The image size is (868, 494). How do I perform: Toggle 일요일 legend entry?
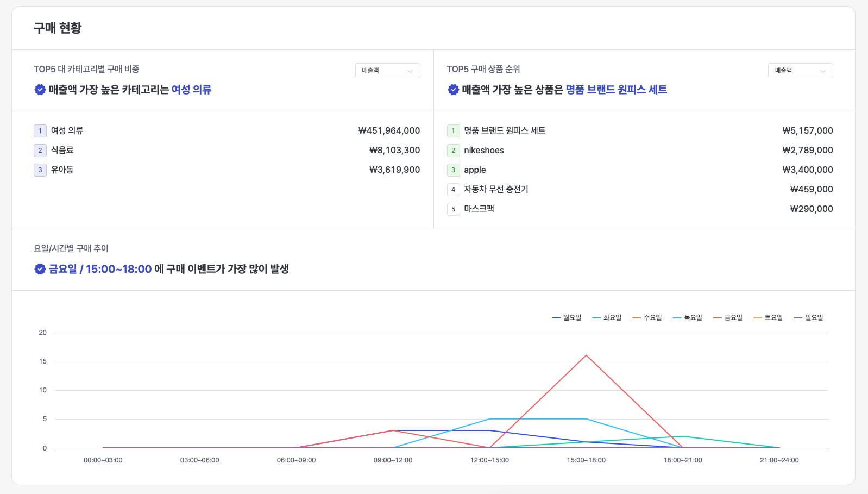[808, 317]
